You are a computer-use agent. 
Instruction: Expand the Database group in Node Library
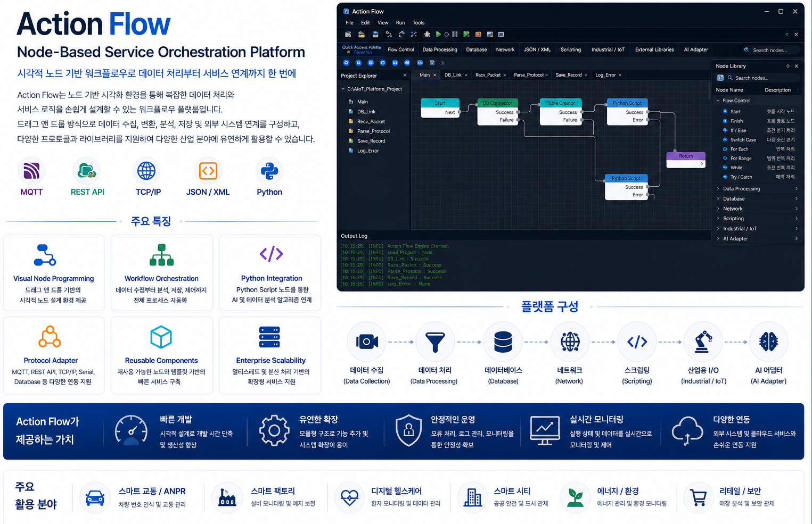pyautogui.click(x=718, y=199)
